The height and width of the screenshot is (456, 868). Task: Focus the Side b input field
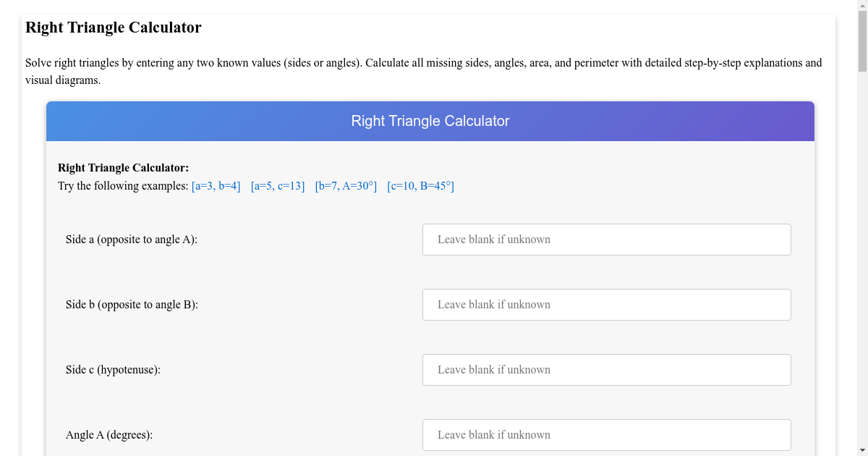(x=606, y=304)
